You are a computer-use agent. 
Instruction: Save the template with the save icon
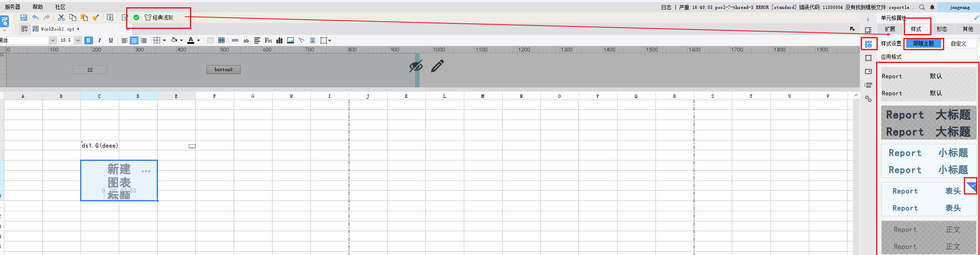point(23,17)
